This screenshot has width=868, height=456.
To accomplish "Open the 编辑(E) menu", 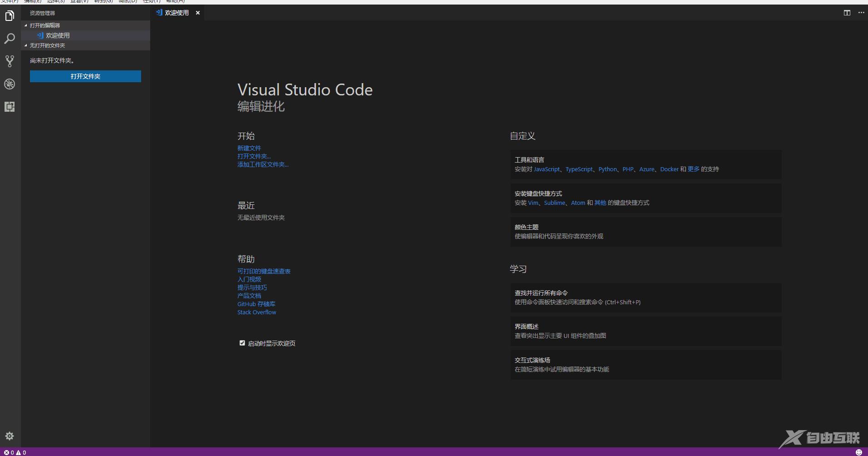I will pos(33,1).
